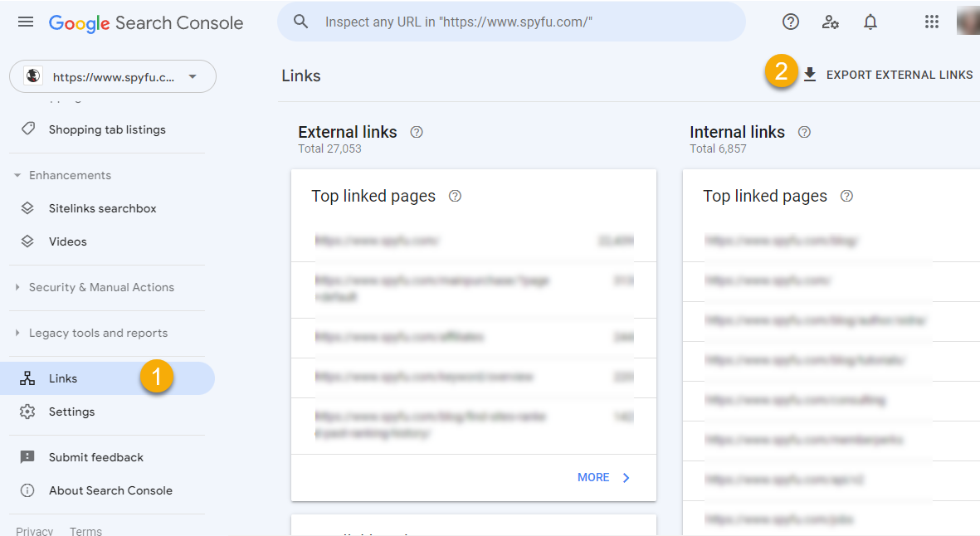Open Shopping tab listings
Screen dimensions: 980x536
click(x=108, y=129)
